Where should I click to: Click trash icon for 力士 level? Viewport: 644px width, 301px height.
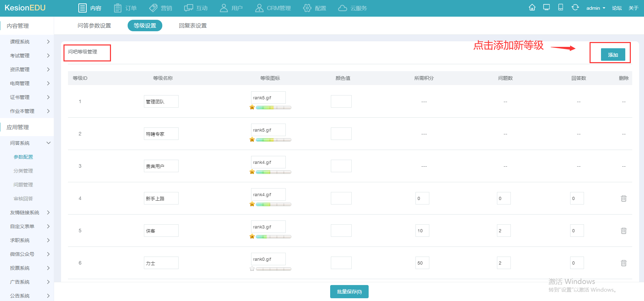point(624,263)
